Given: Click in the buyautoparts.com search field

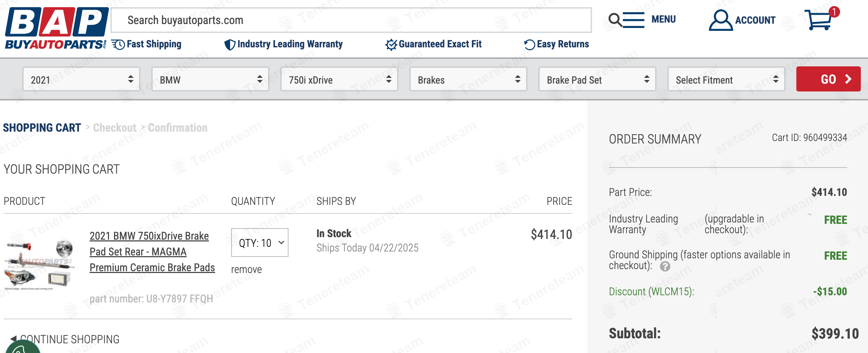Looking at the screenshot, I should click(351, 20).
